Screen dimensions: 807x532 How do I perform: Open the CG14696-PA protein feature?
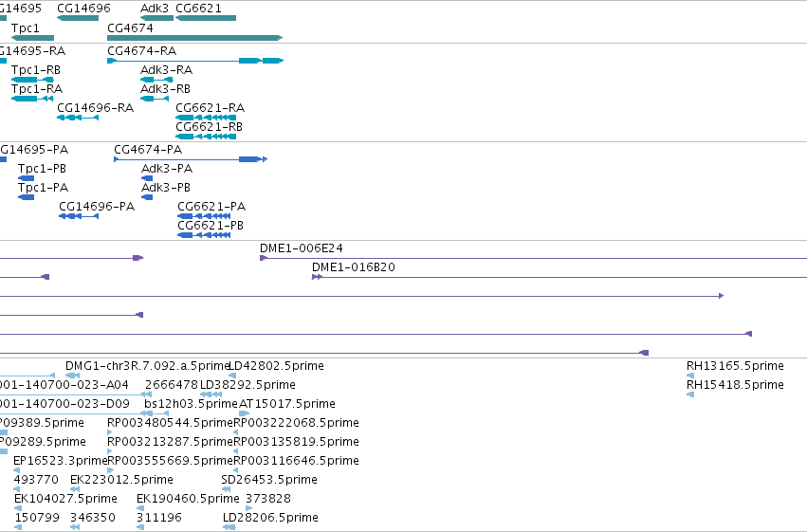click(79, 216)
